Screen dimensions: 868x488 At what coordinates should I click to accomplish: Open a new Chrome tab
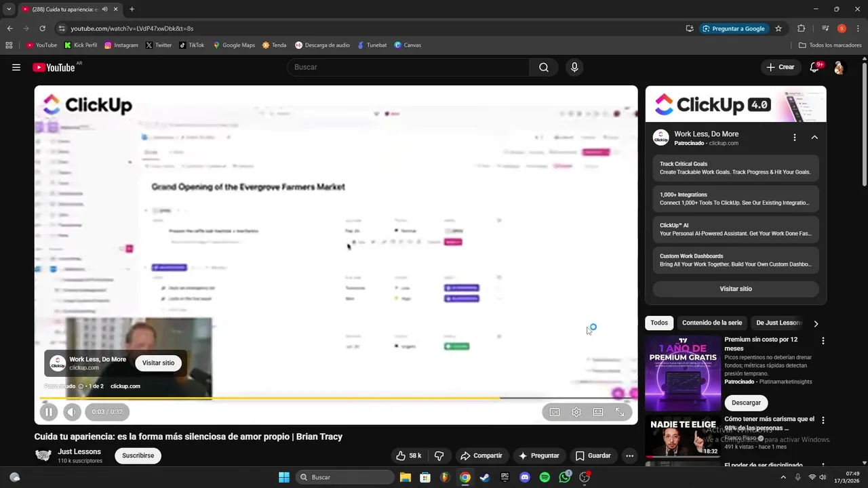click(132, 9)
